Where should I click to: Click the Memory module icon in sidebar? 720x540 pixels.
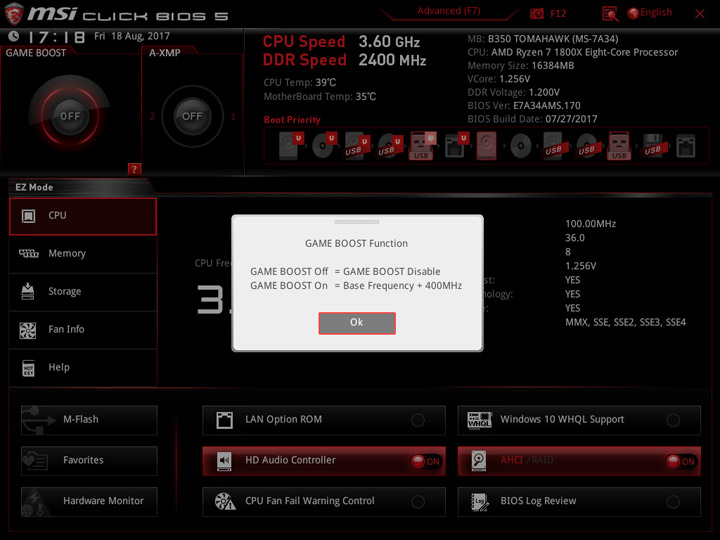click(28, 253)
